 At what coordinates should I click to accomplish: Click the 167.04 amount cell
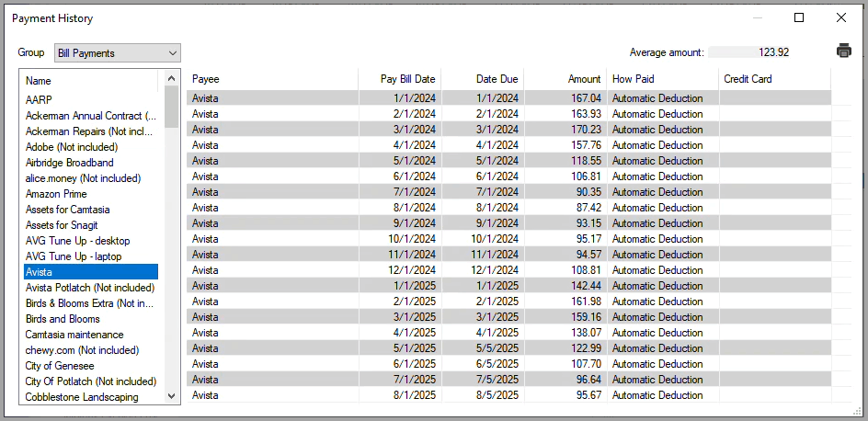565,98
